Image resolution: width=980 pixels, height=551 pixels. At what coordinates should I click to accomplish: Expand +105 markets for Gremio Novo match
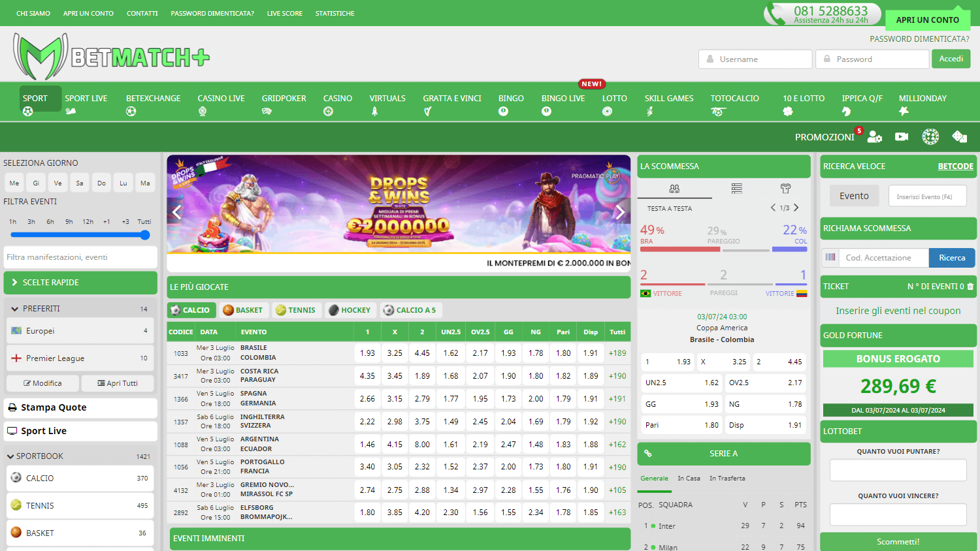[x=617, y=490]
